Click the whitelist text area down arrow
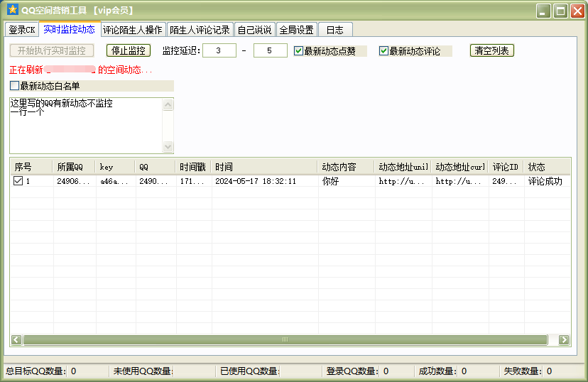Viewport: 588px width, 382px height. click(x=168, y=146)
